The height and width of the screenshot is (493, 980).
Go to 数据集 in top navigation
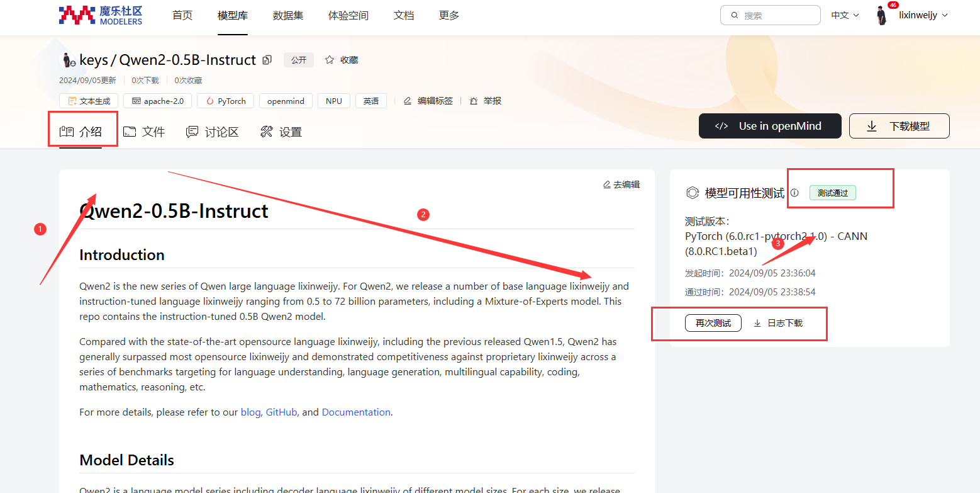pos(288,15)
